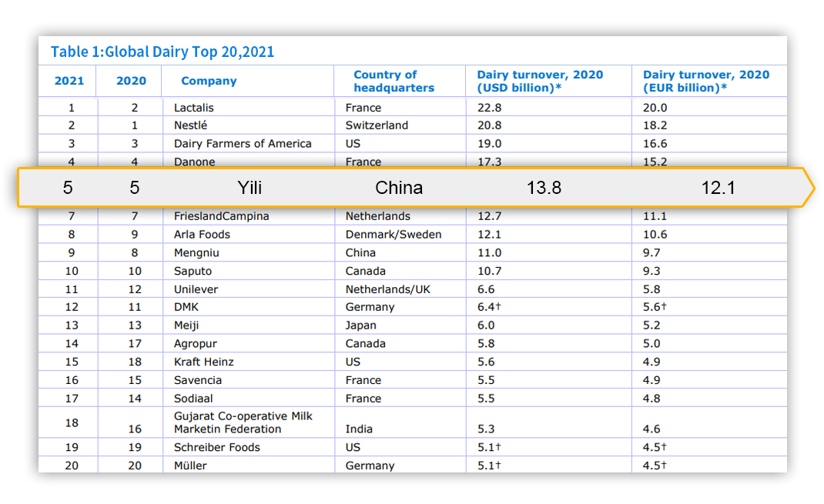The width and height of the screenshot is (824, 504).
Task: Select the Gujarat Co-operative Milk Marketin Federation cell
Action: 243,422
